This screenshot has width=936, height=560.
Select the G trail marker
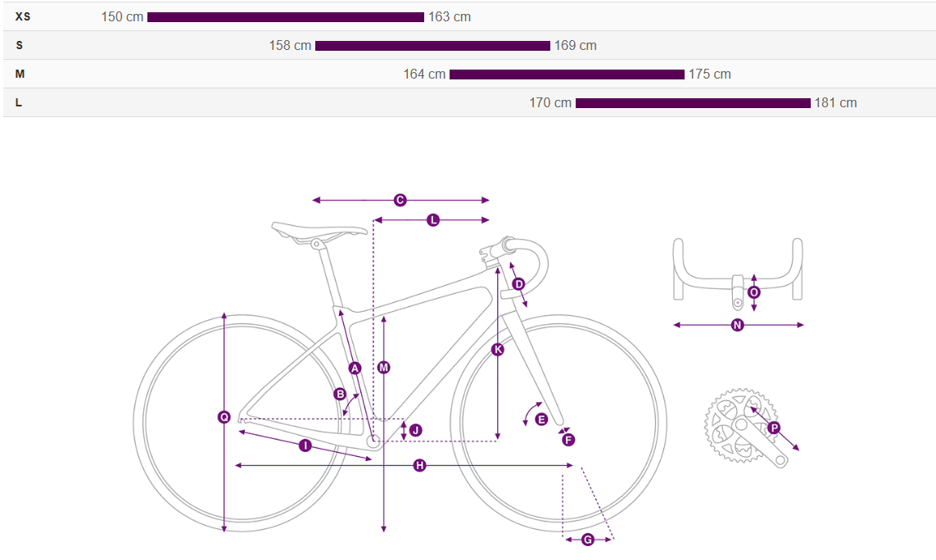(588, 540)
